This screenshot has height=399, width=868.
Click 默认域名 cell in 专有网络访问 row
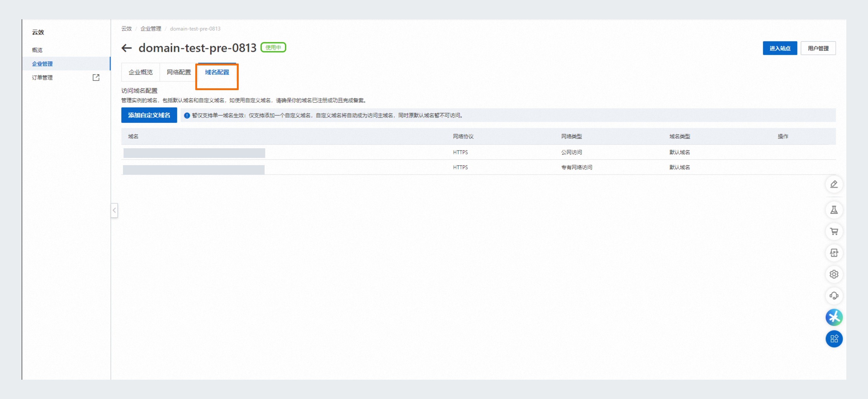point(679,168)
